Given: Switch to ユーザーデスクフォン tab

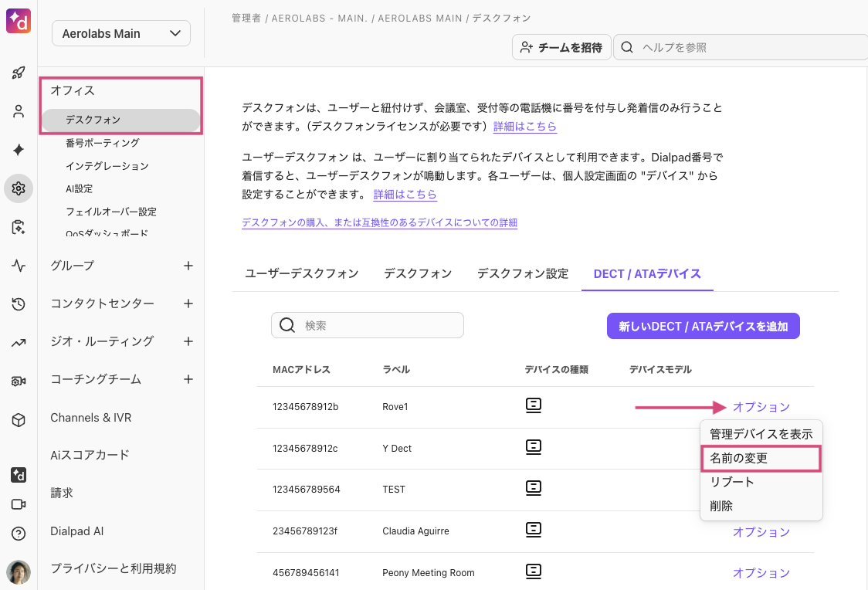Looking at the screenshot, I should click(x=302, y=273).
